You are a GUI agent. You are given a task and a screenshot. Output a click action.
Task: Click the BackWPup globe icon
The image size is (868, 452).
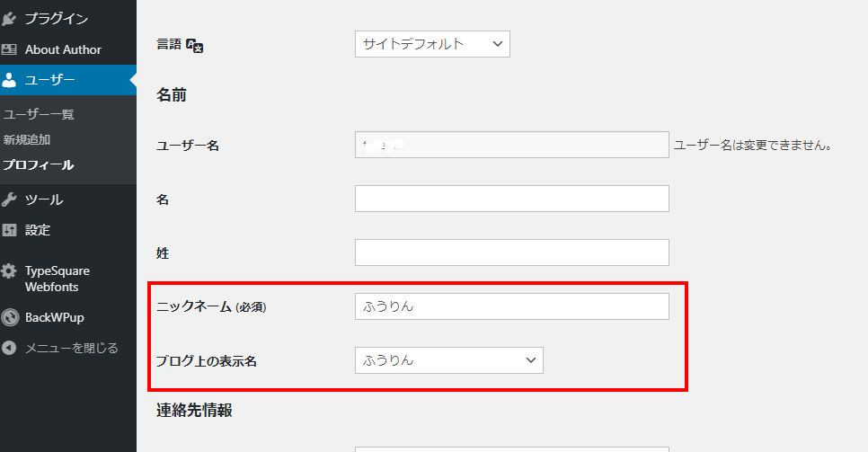[10, 317]
